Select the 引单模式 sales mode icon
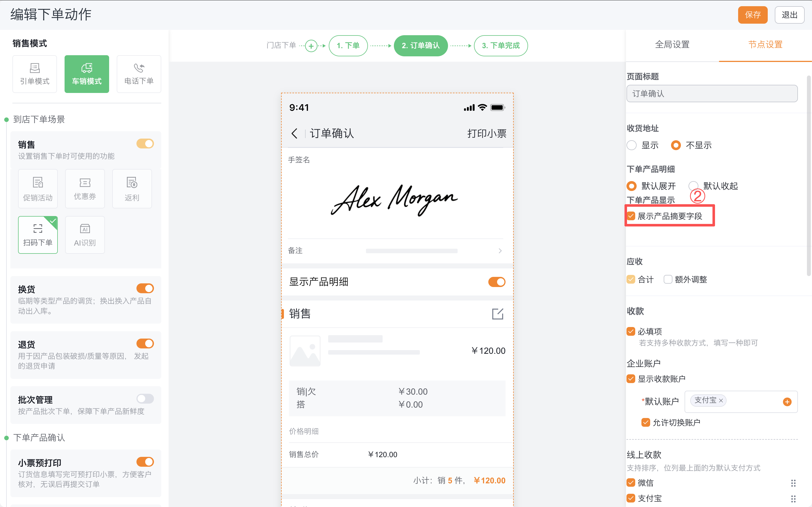This screenshot has height=507, width=812. (x=35, y=74)
